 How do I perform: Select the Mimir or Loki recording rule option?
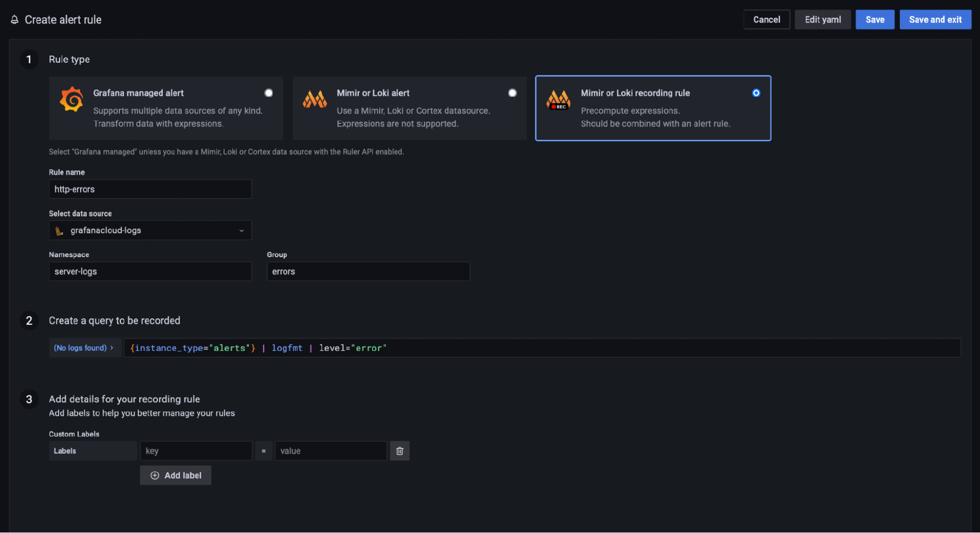click(756, 93)
